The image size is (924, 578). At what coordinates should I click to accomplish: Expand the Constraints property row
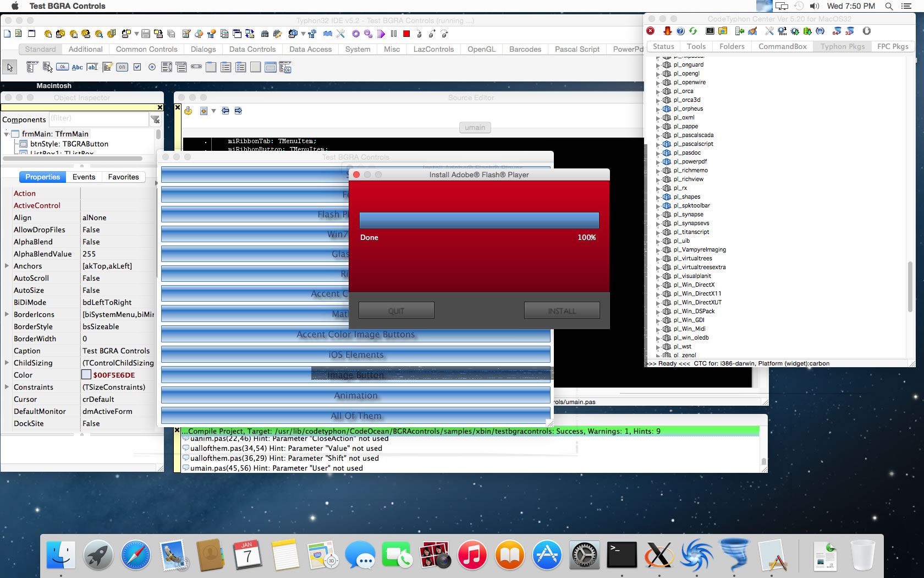7,387
